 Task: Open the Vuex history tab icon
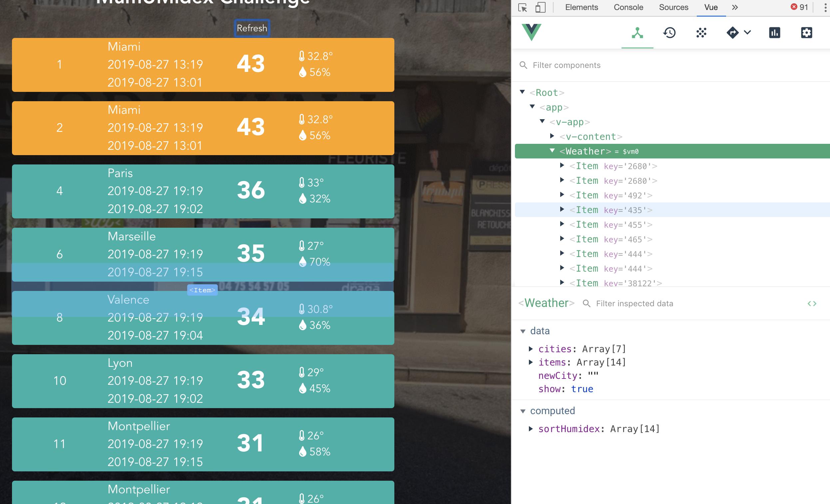coord(669,33)
